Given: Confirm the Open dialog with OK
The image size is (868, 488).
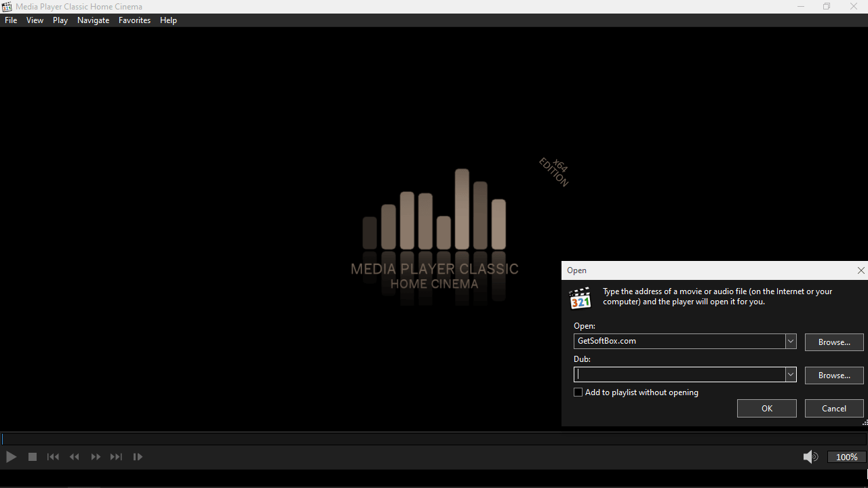Looking at the screenshot, I should pos(767,409).
